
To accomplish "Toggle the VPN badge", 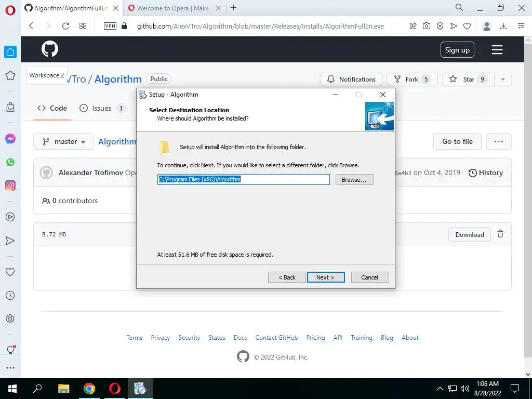I will pos(110,26).
